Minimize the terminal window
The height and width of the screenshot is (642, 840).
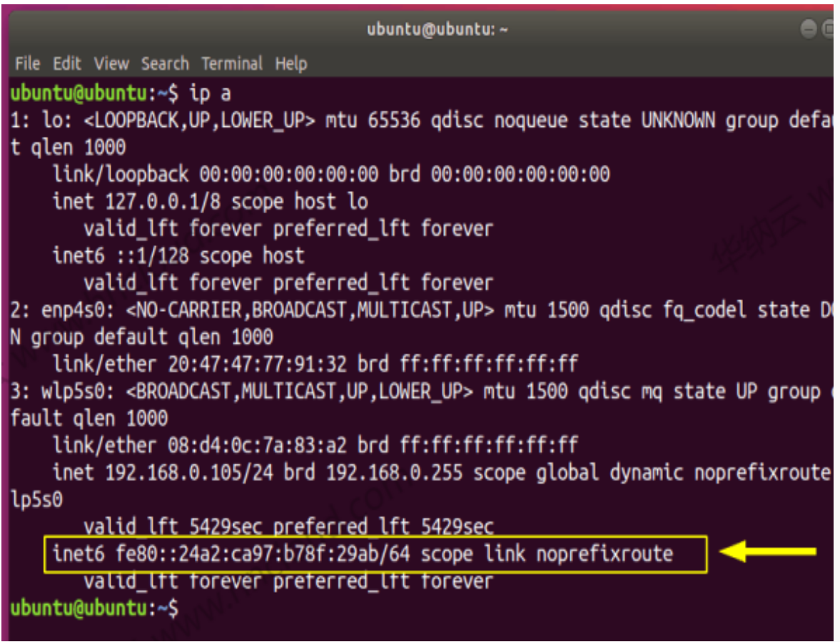(809, 29)
